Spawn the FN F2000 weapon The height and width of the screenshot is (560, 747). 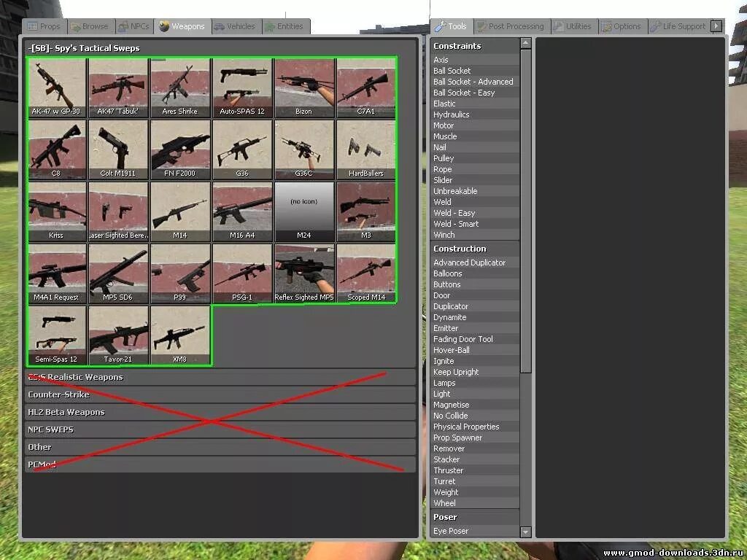tap(180, 150)
